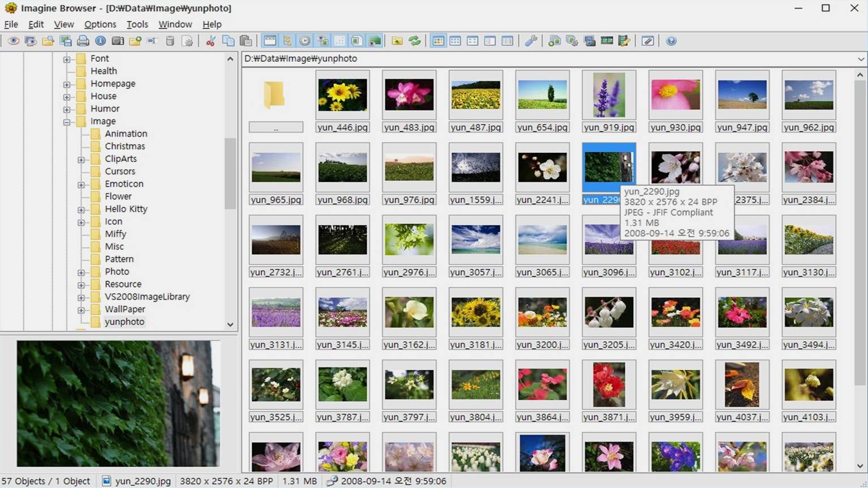Toggle the toolbar panel display button
The height and width of the screenshot is (488, 868).
270,41
